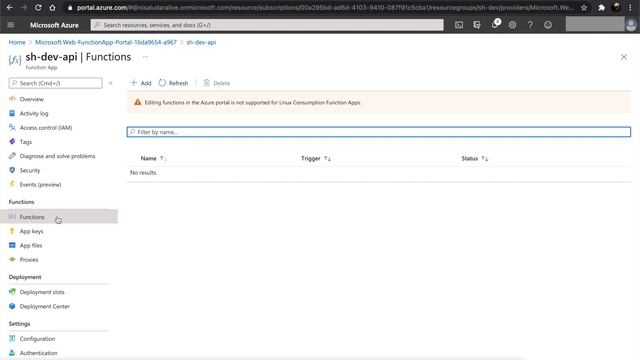The width and height of the screenshot is (640, 360).
Task: Open Security in the sidebar
Action: coord(30,170)
